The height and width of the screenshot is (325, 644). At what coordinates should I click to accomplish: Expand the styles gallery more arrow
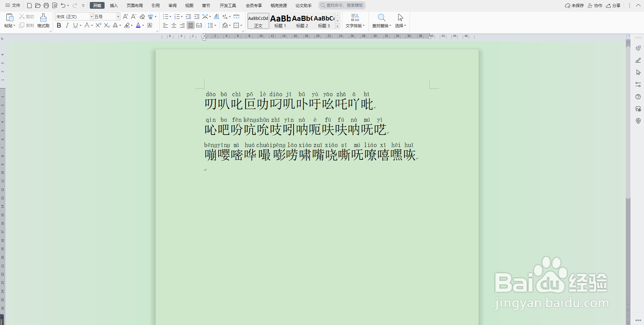coord(338,26)
